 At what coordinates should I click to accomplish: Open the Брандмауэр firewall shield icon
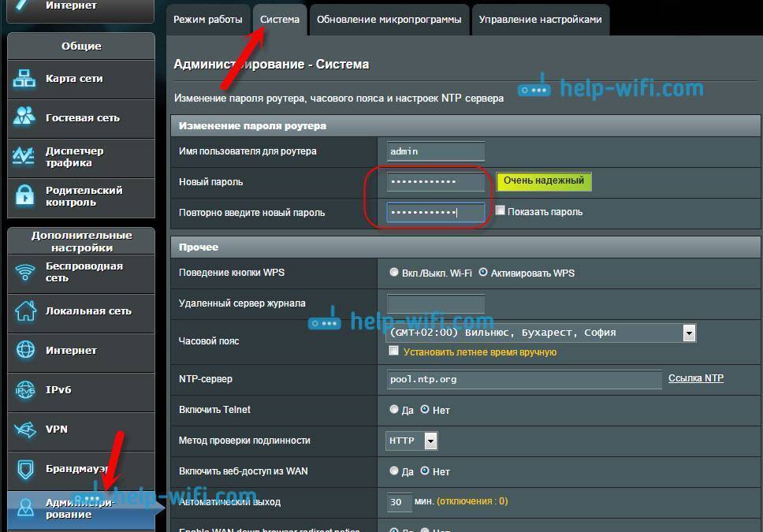[x=25, y=468]
